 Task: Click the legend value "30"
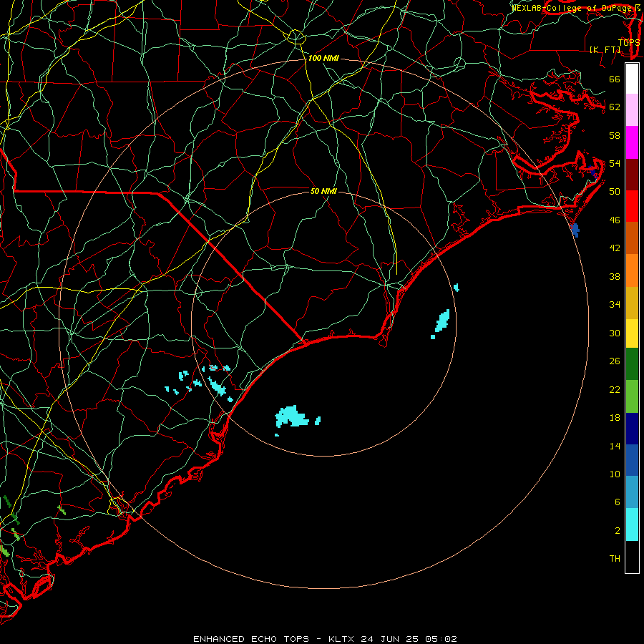pos(615,333)
